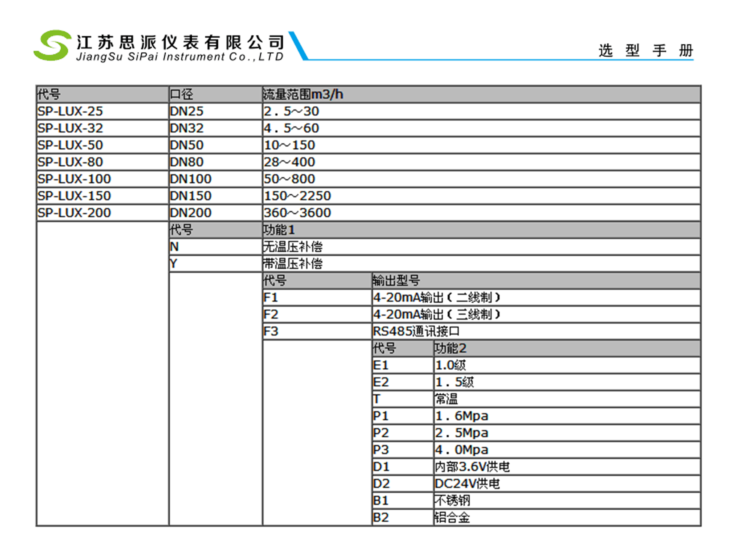Click the RS485通讯接口 cell

[x=536, y=331]
